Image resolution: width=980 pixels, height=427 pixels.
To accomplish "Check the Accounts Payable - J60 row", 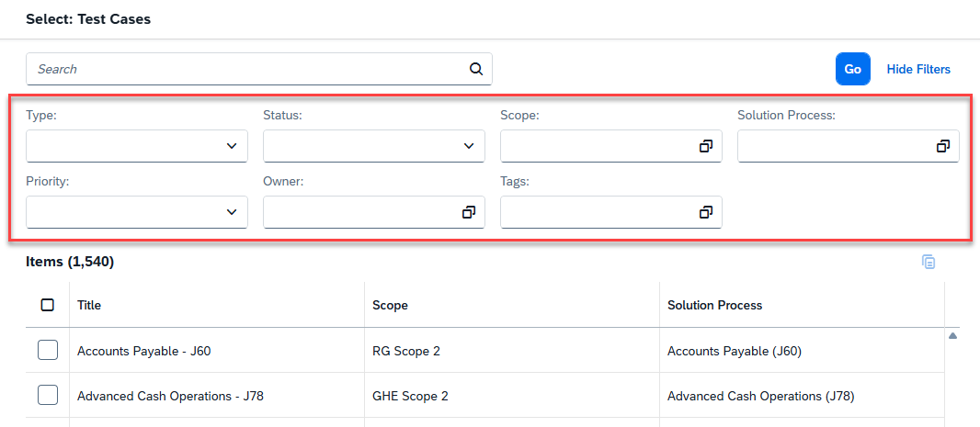I will coord(48,350).
